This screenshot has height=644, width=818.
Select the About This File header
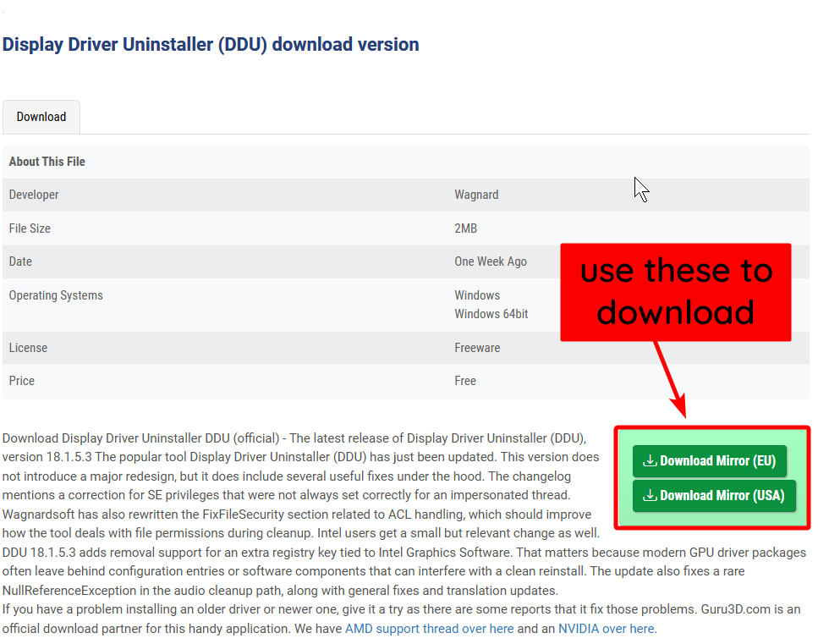point(47,162)
